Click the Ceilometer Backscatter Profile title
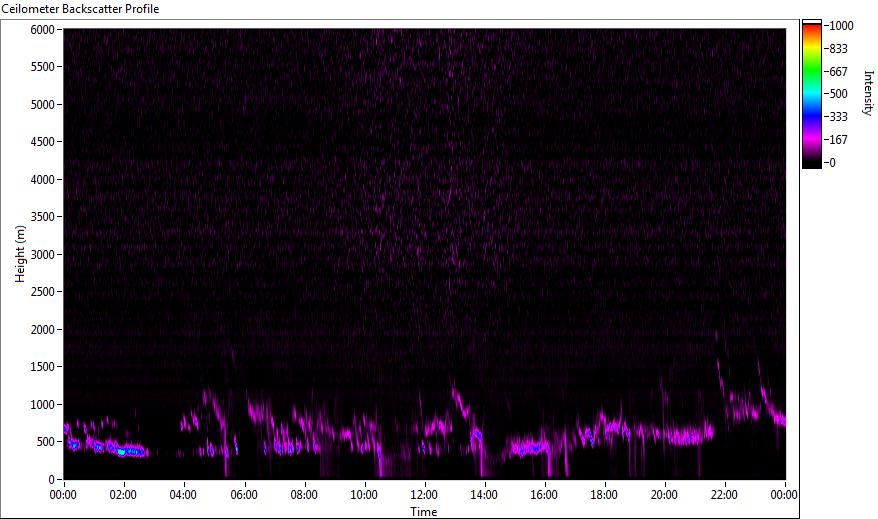The image size is (878, 519). tap(80, 9)
